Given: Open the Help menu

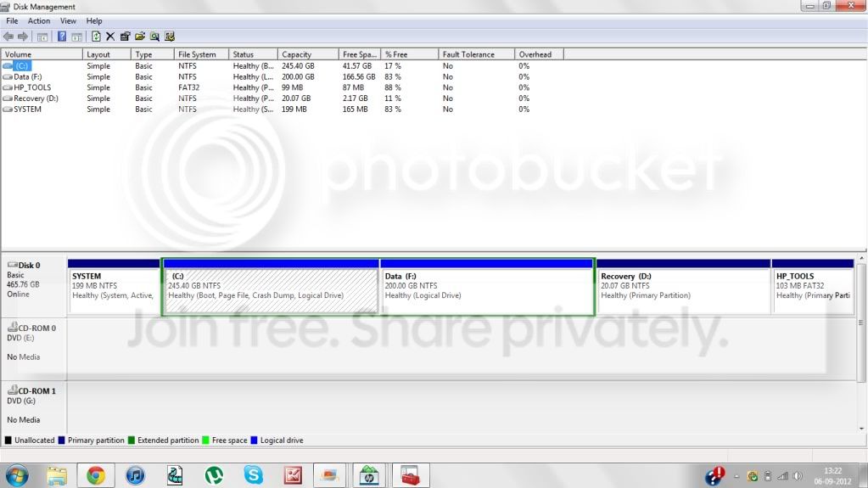Looking at the screenshot, I should pos(94,20).
